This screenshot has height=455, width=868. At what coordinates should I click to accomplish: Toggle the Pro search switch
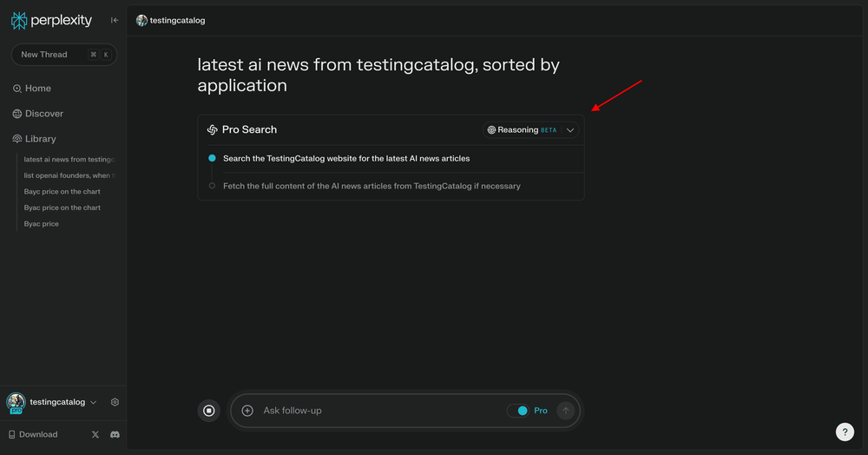coord(518,411)
